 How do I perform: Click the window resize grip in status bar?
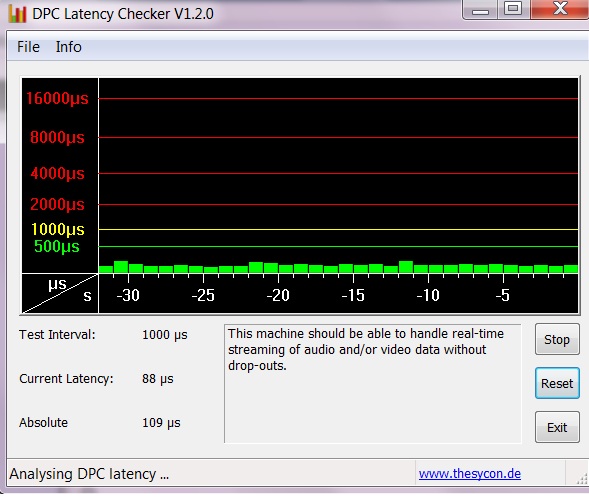click(582, 479)
